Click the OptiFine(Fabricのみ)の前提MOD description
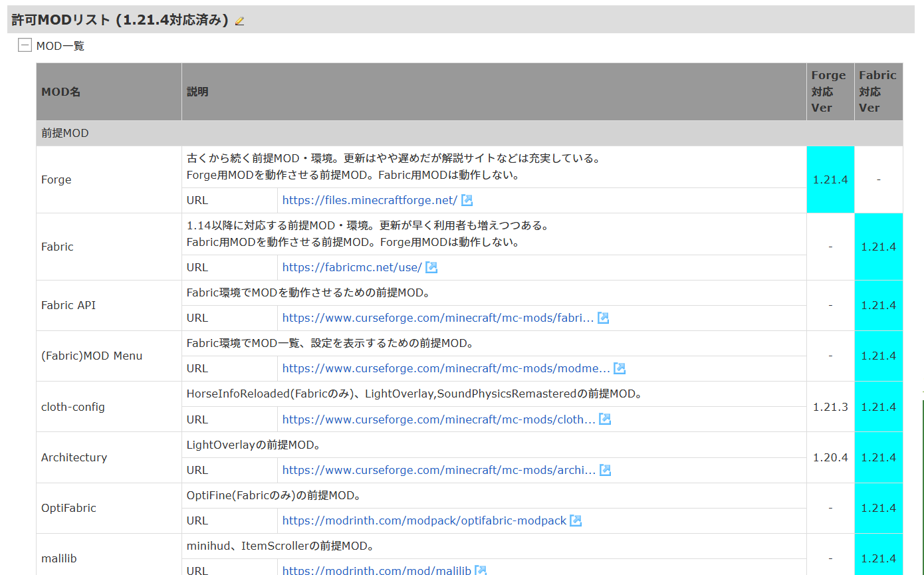 pyautogui.click(x=274, y=495)
